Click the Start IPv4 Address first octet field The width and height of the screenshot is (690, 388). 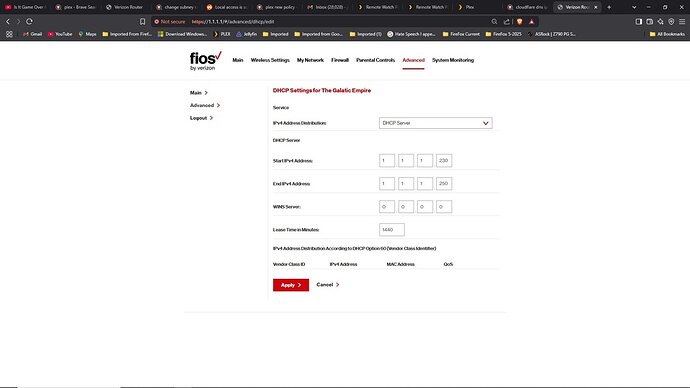[x=387, y=161]
